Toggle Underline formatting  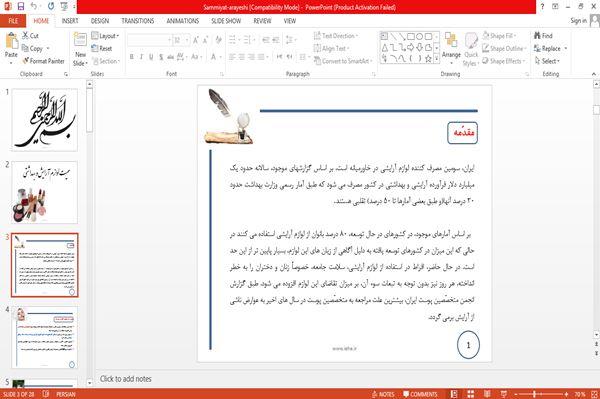pyautogui.click(x=151, y=57)
